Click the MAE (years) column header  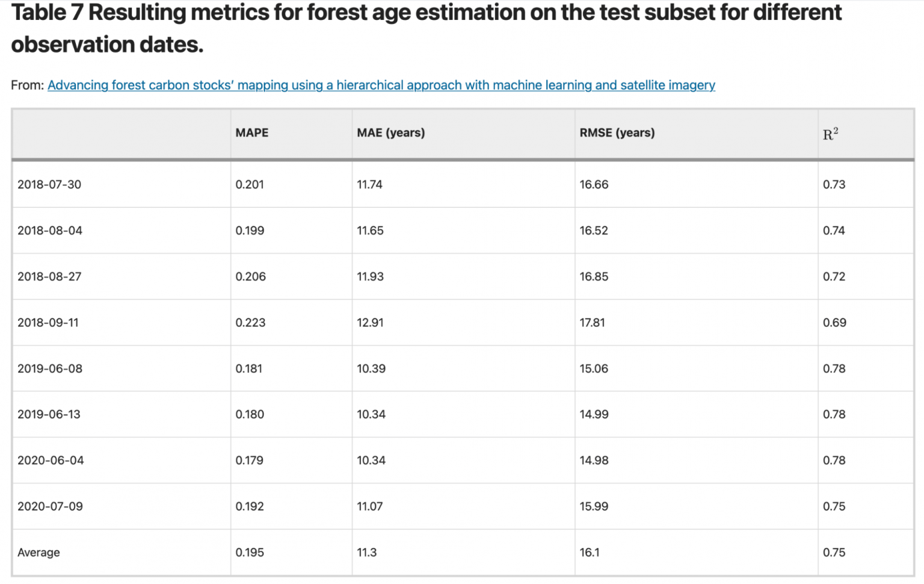pos(391,133)
